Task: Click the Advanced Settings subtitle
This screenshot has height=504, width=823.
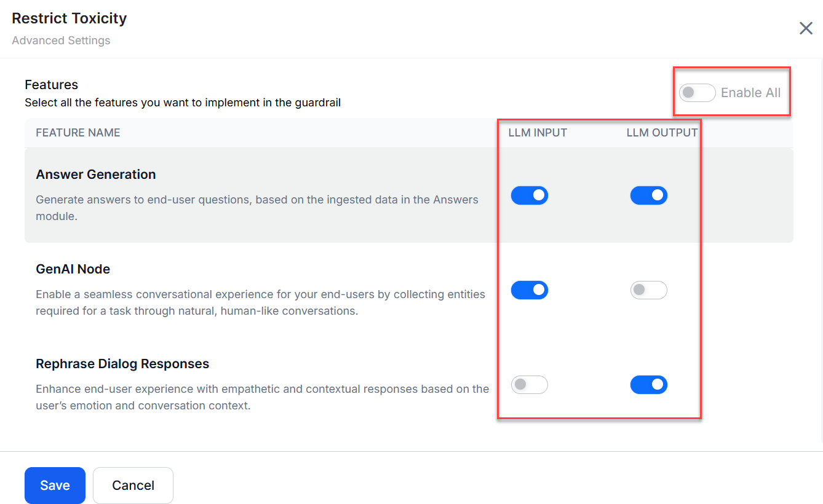Action: 61,41
